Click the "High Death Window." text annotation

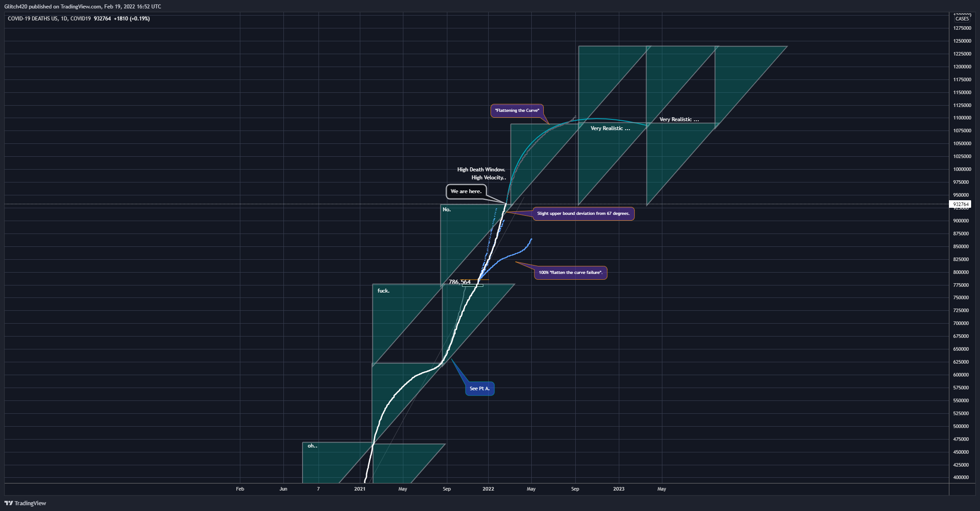tap(481, 170)
